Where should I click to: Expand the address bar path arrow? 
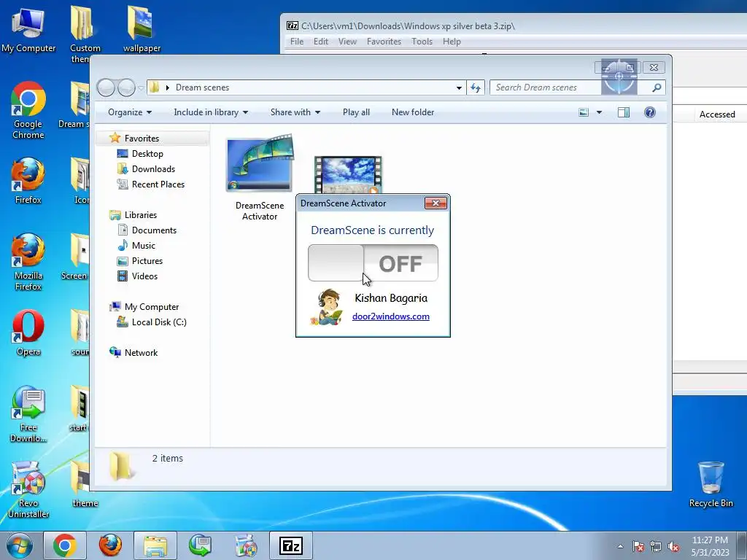[167, 87]
